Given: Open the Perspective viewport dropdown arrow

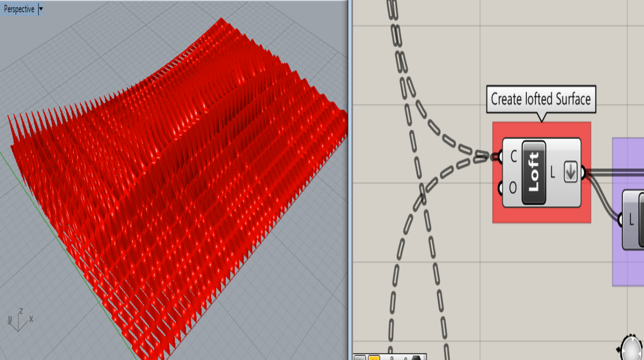Looking at the screenshot, I should pyautogui.click(x=41, y=8).
